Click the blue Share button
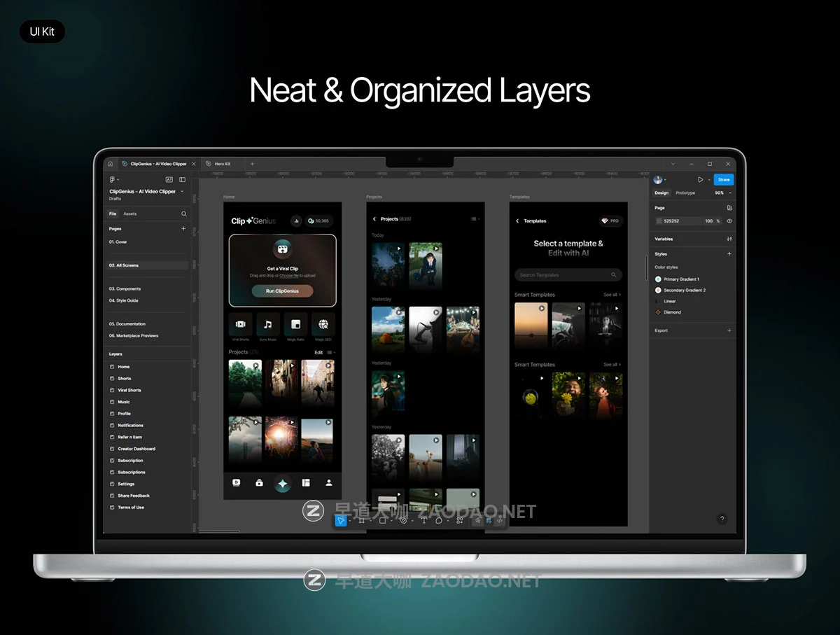The height and width of the screenshot is (635, 840). pyautogui.click(x=723, y=180)
